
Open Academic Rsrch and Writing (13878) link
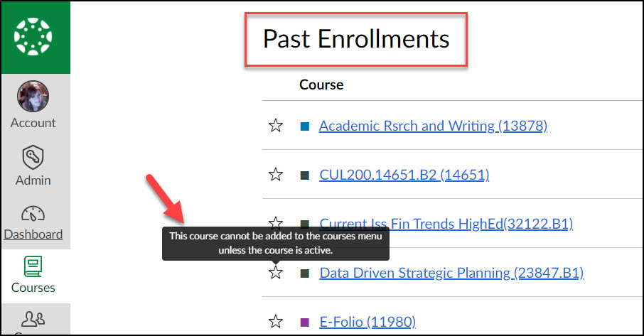pos(433,126)
